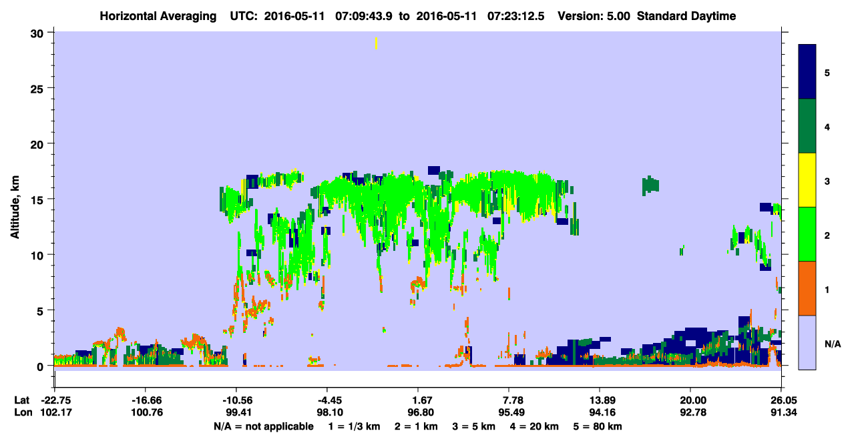The width and height of the screenshot is (868, 445).
Task: Click longitude value 102.17
Action: click(x=55, y=413)
